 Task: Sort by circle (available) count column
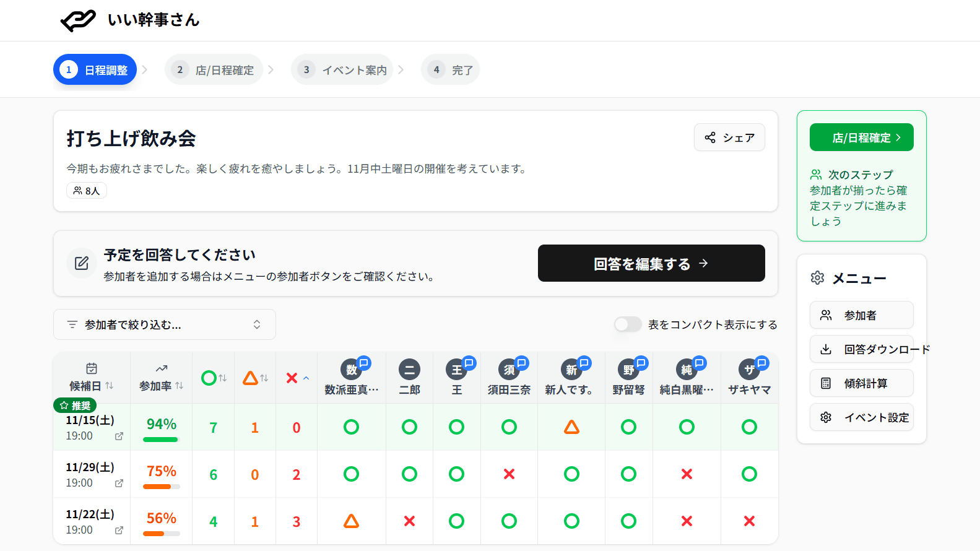point(214,378)
